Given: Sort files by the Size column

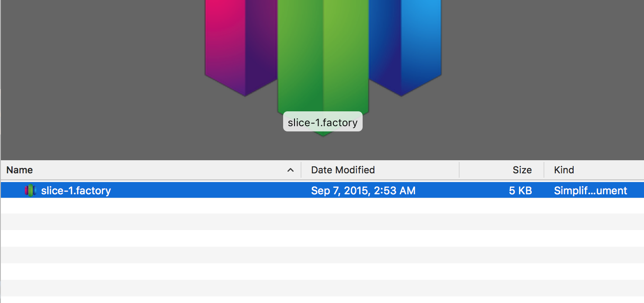Looking at the screenshot, I should coord(522,170).
